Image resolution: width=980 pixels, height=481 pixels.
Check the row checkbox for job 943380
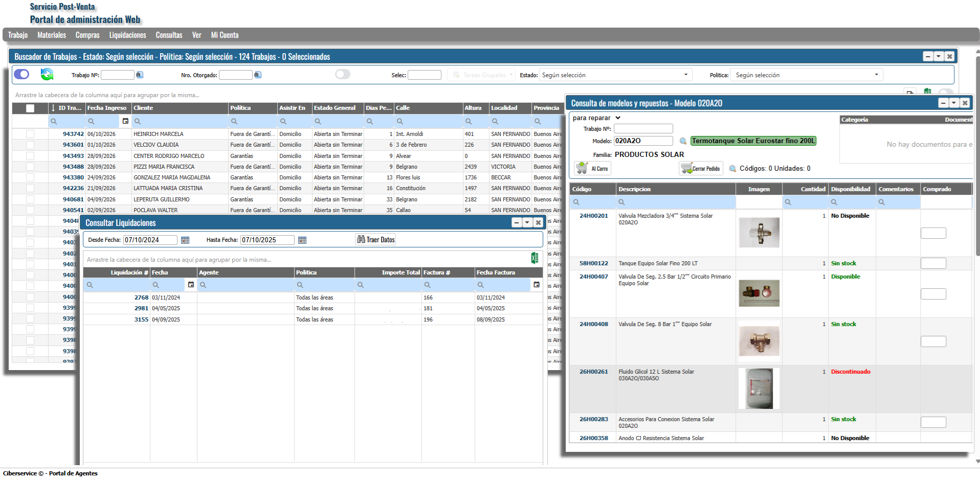tap(30, 177)
